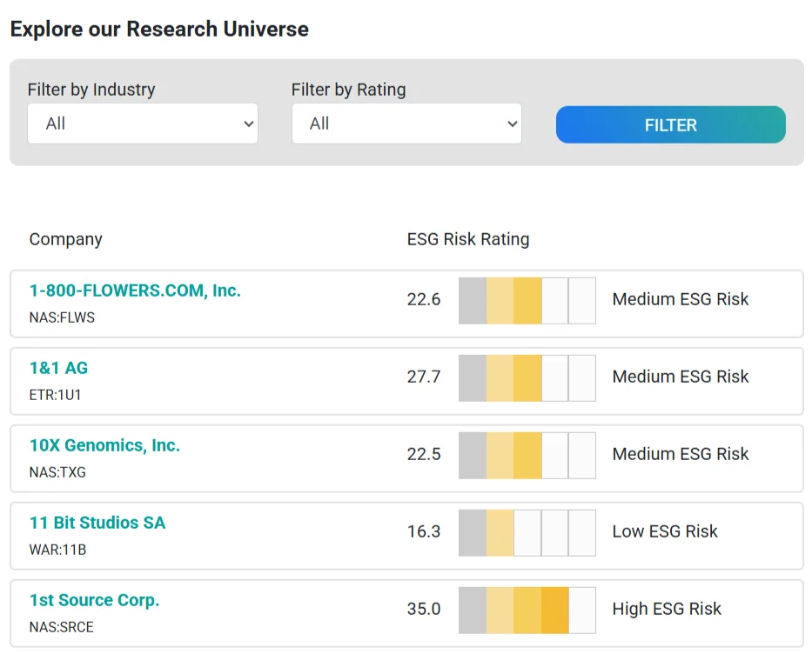Click the Explore our Research Universe heading
This screenshot has width=812, height=654.
(159, 29)
